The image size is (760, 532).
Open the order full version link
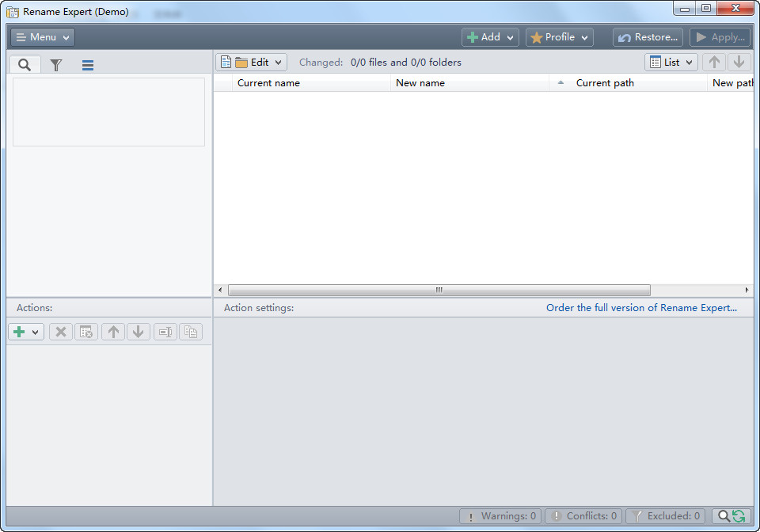[641, 308]
